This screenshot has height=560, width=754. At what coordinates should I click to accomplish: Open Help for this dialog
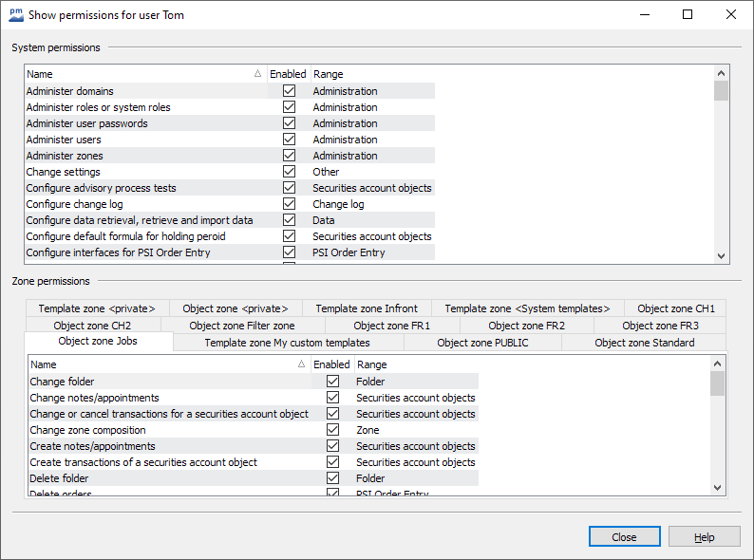pos(704,537)
